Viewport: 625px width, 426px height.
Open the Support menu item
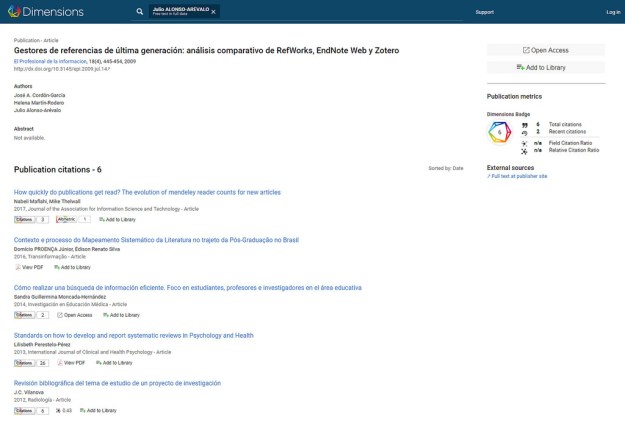click(x=484, y=12)
